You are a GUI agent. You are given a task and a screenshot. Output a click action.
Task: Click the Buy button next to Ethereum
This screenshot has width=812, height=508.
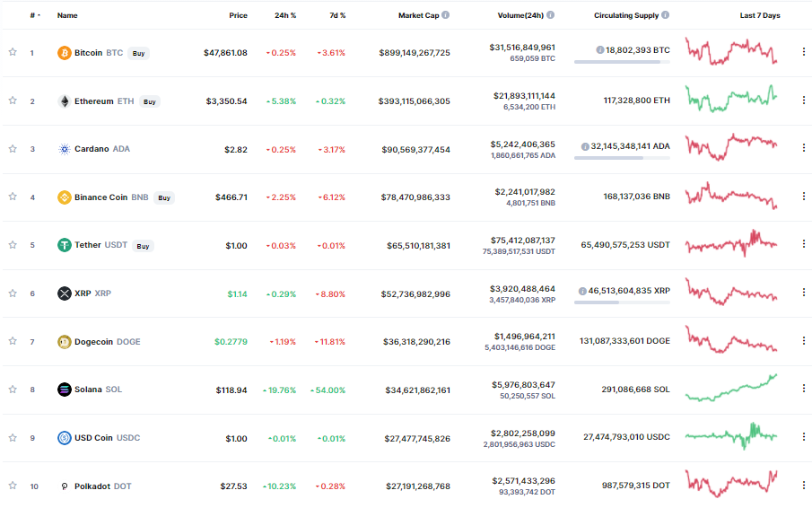click(x=150, y=101)
